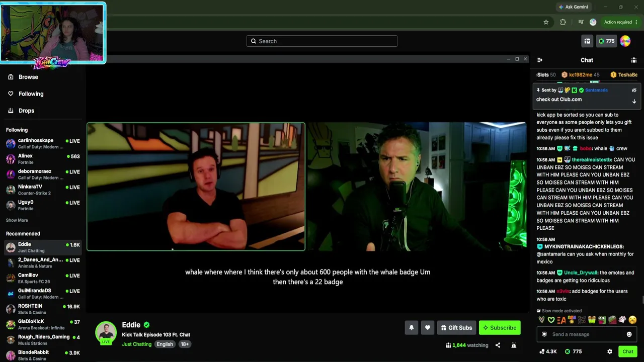Open the chat viewers list icon
The width and height of the screenshot is (644, 362).
[x=634, y=60]
